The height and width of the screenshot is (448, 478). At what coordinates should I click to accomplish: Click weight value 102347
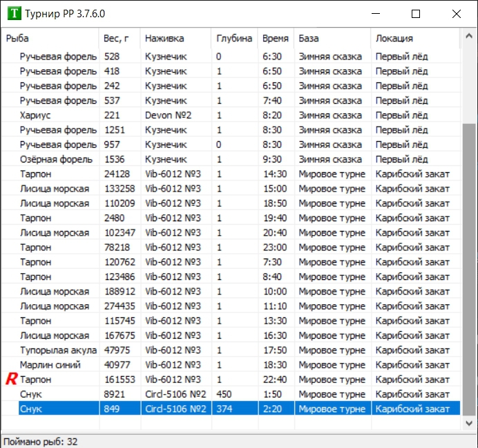(x=119, y=232)
